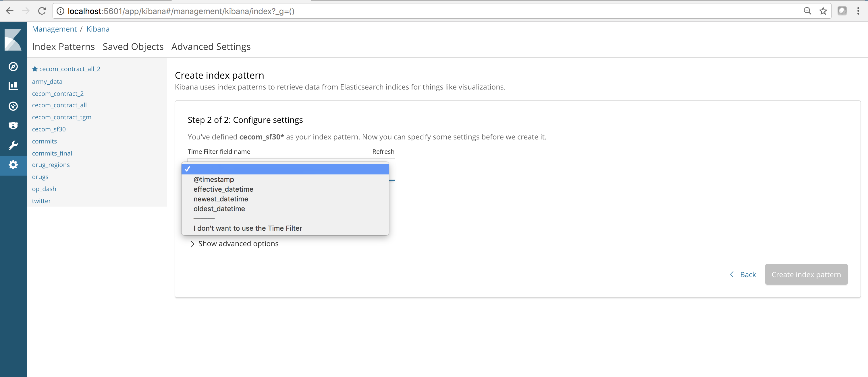The image size is (868, 377).
Task: Open Management gear icon in sidebar
Action: click(13, 165)
